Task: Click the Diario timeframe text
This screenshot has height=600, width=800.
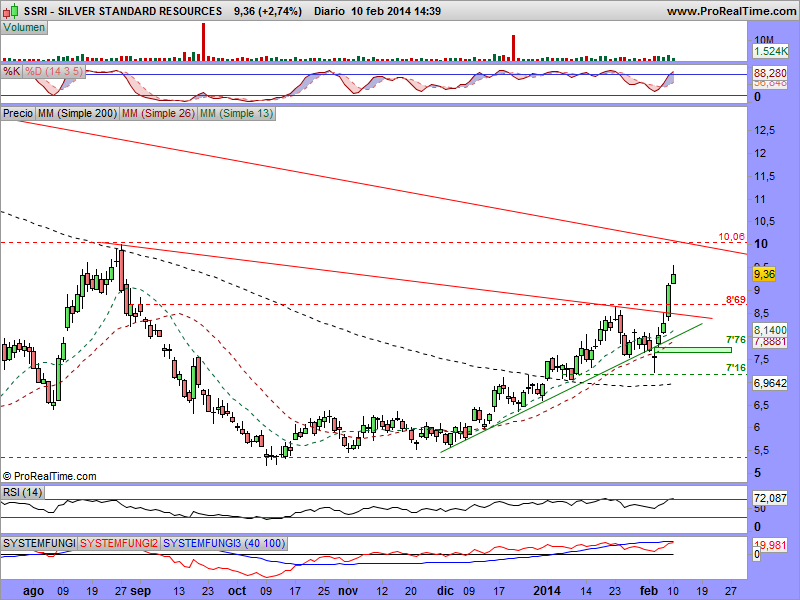Action: [x=329, y=11]
